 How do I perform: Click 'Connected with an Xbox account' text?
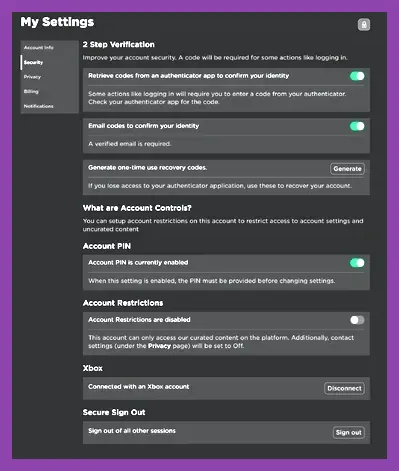coord(139,387)
